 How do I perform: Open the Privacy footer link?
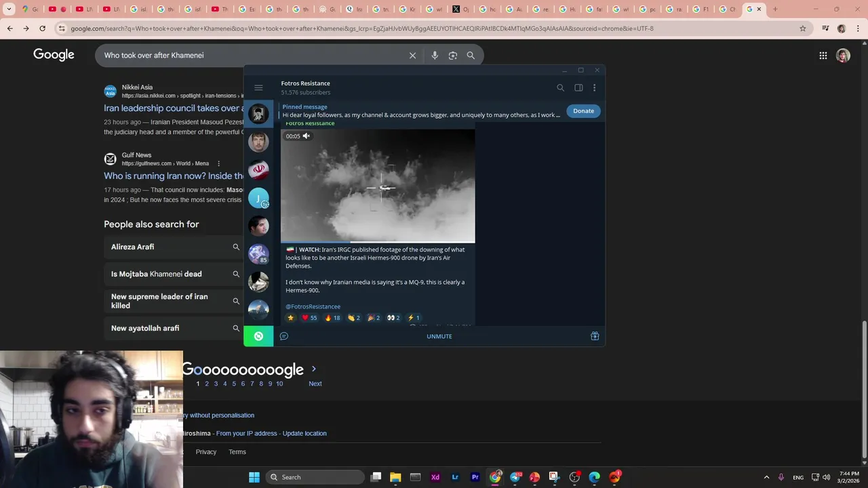(206, 452)
